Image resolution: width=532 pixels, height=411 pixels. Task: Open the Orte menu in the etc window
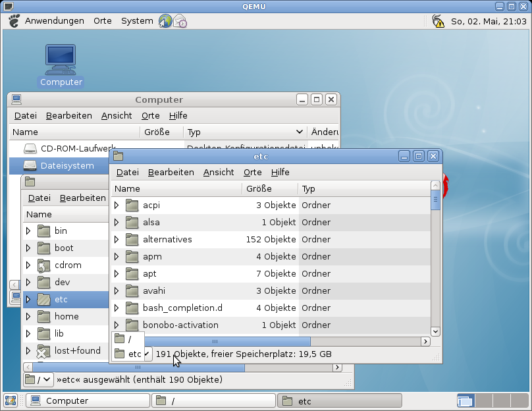252,173
